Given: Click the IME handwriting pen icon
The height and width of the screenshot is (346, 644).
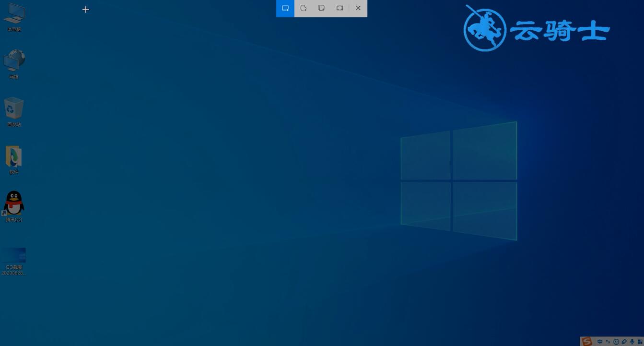Looking at the screenshot, I should [624, 342].
